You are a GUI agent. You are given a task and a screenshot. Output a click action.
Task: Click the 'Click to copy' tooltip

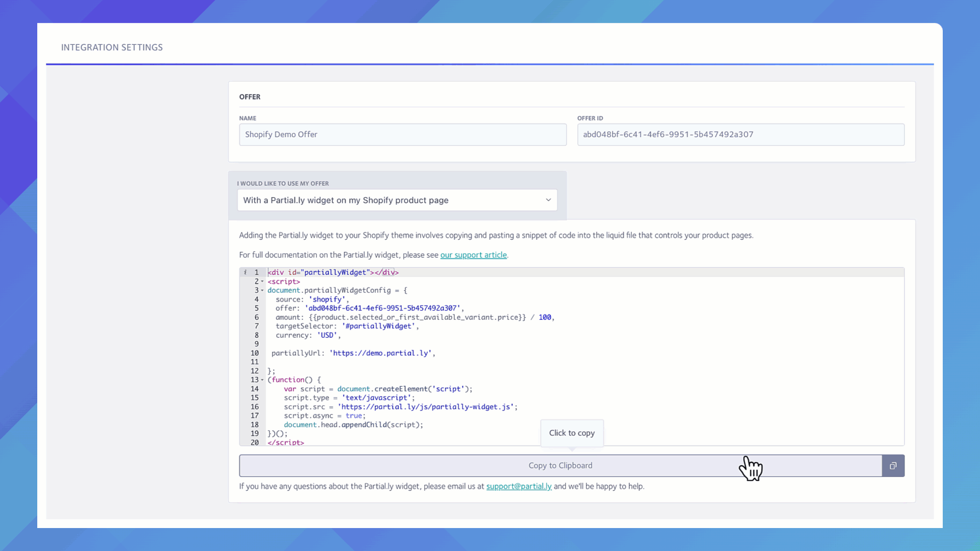572,433
